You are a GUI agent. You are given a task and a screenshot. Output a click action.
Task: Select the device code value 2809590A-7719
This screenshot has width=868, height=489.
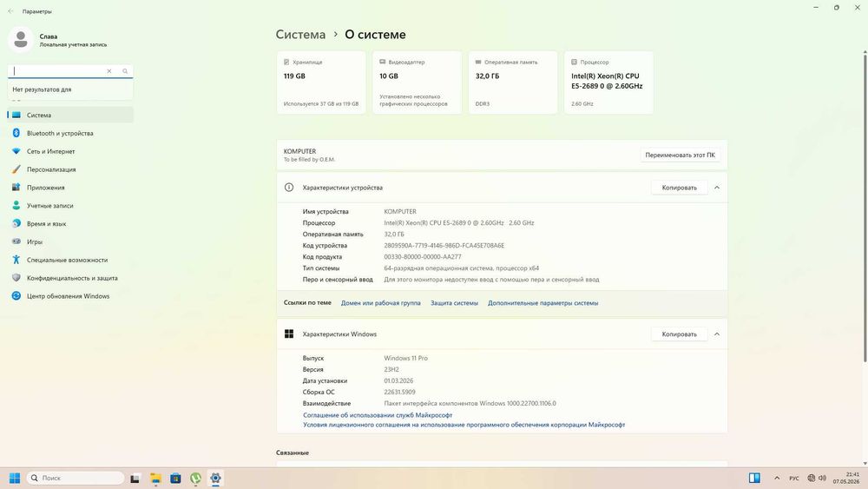point(444,245)
